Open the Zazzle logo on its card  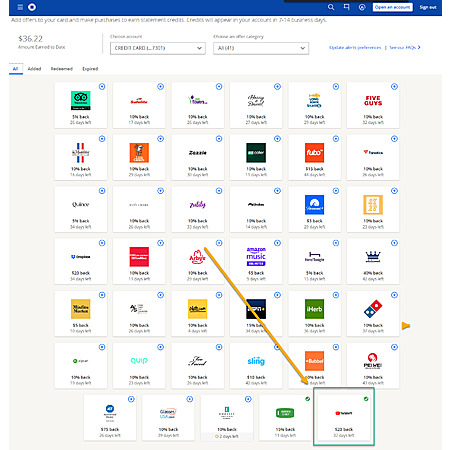[198, 153]
